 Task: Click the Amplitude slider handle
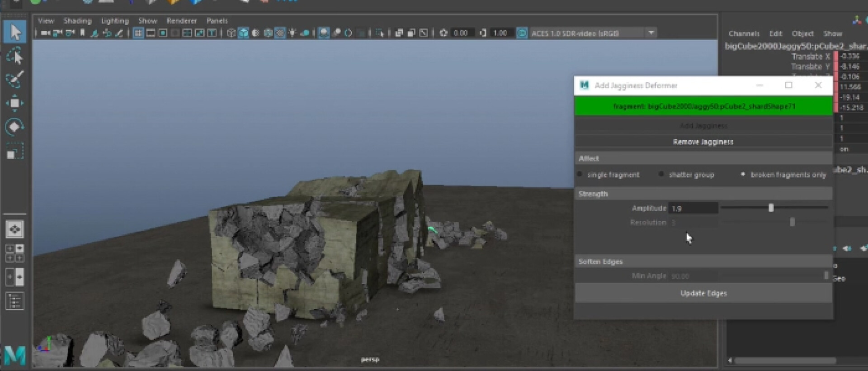(x=771, y=208)
